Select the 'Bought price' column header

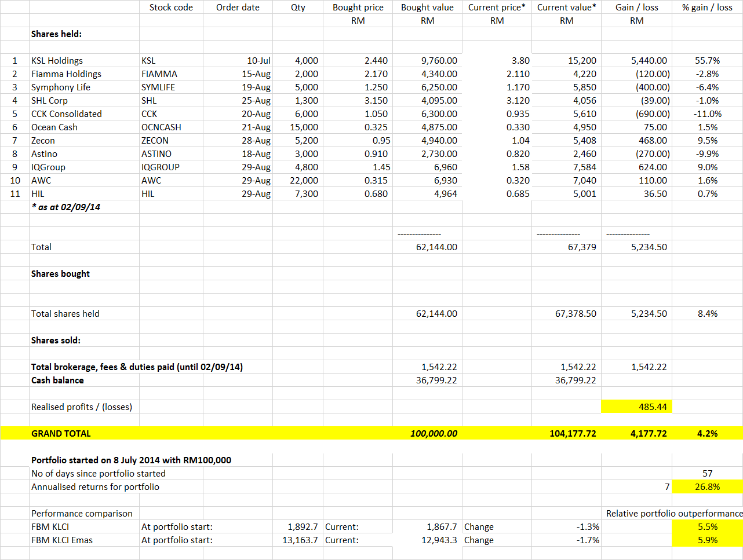358,7
